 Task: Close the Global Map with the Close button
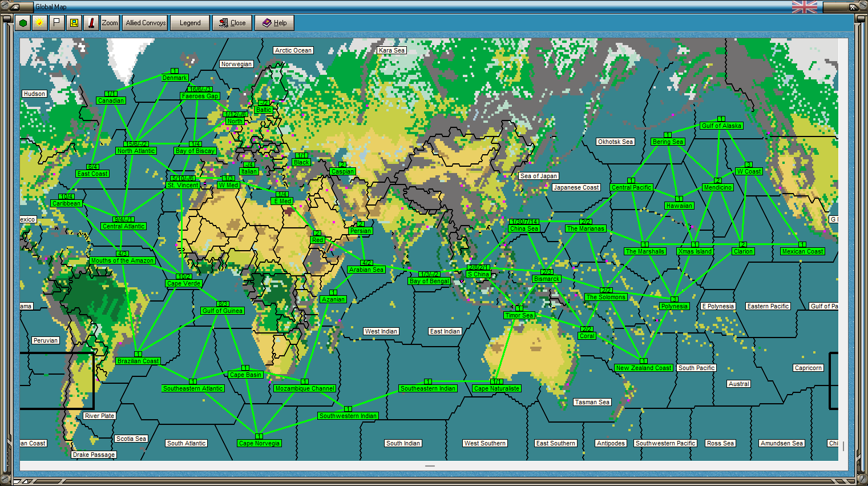click(232, 23)
